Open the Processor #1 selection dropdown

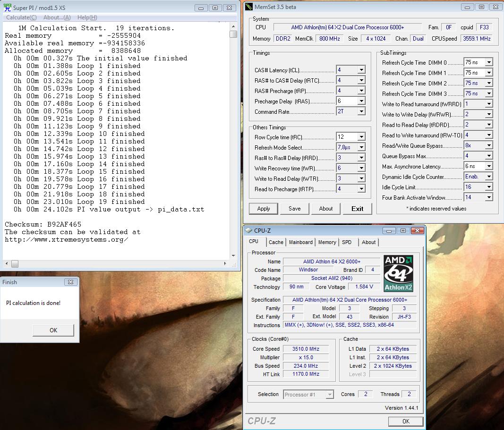click(329, 394)
